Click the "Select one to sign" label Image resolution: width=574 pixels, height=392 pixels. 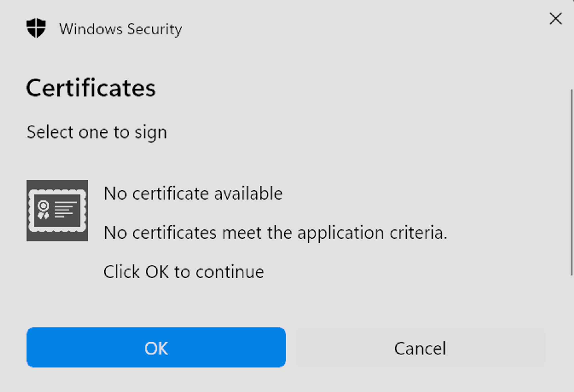click(x=97, y=132)
